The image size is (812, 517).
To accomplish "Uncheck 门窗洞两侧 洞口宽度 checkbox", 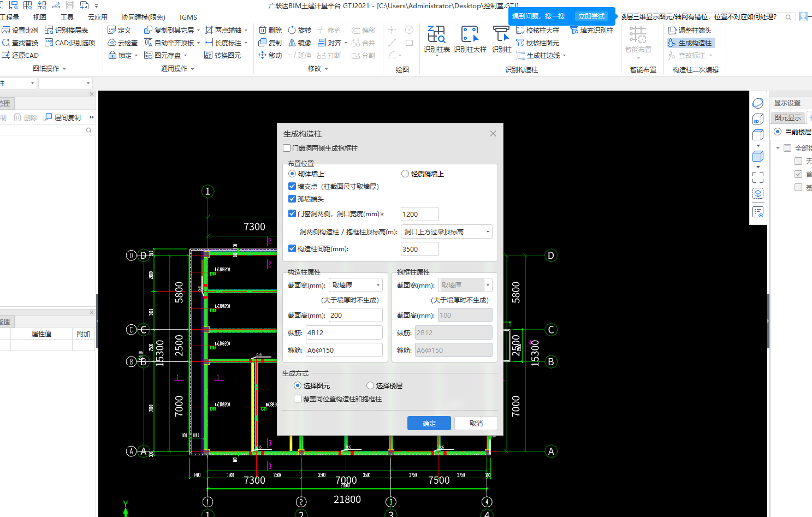I will pos(292,213).
